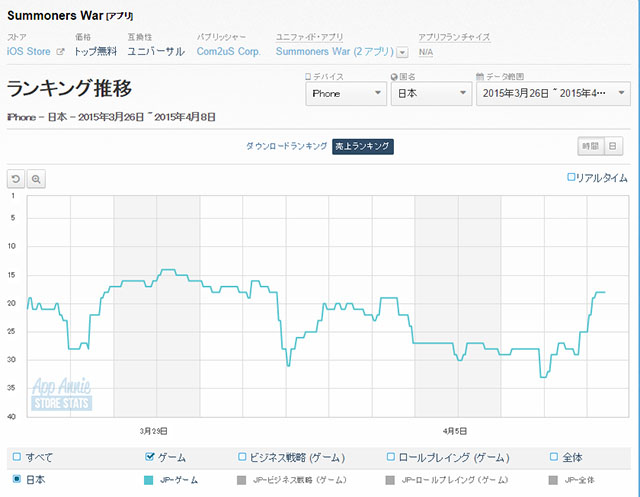Open Summoners War (2 アプリ) link
The image size is (640, 497).
(x=335, y=51)
